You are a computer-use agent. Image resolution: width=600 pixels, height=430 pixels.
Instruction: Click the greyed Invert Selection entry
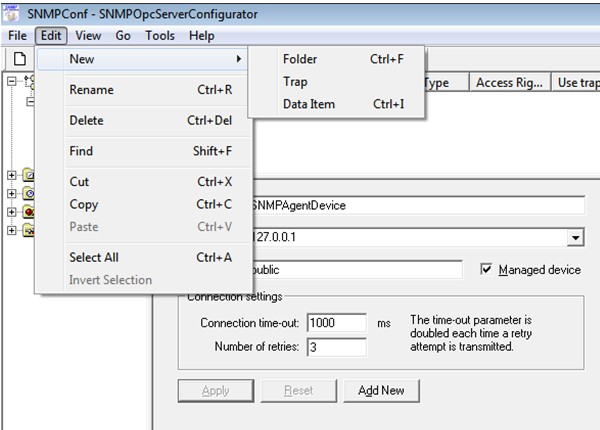144,280
